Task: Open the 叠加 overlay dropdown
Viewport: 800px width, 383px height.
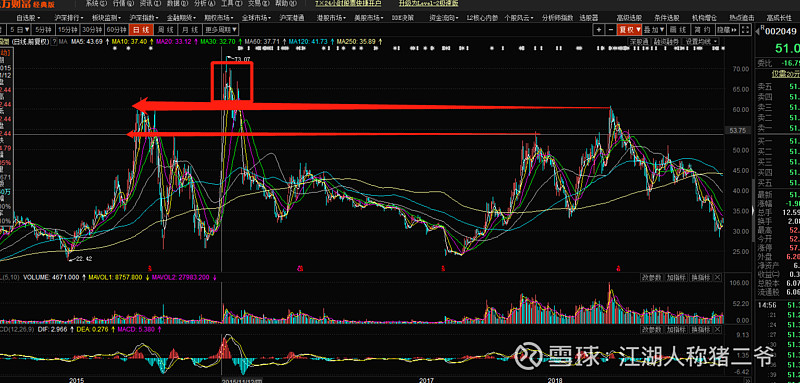Action: tap(654, 30)
